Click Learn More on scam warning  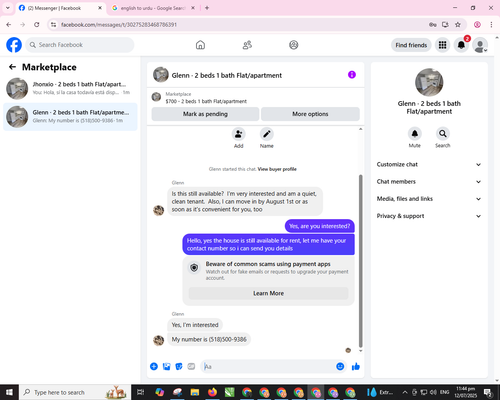pos(268,293)
